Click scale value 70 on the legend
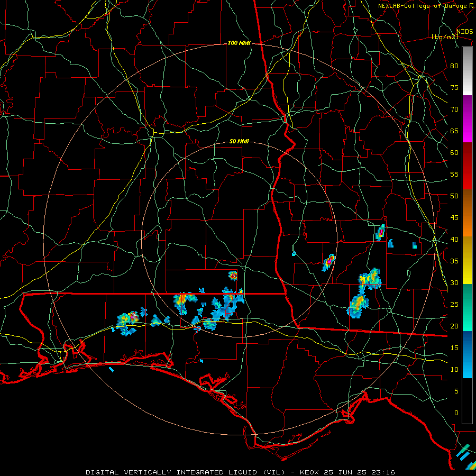Viewport: 476px width, 476px height. point(454,109)
